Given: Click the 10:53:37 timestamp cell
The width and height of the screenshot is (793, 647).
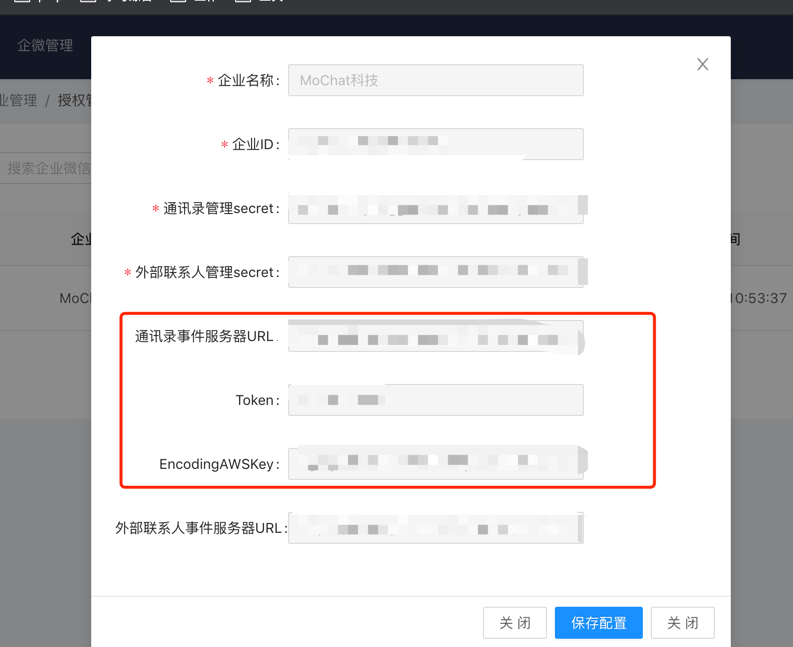Looking at the screenshot, I should point(759,298).
